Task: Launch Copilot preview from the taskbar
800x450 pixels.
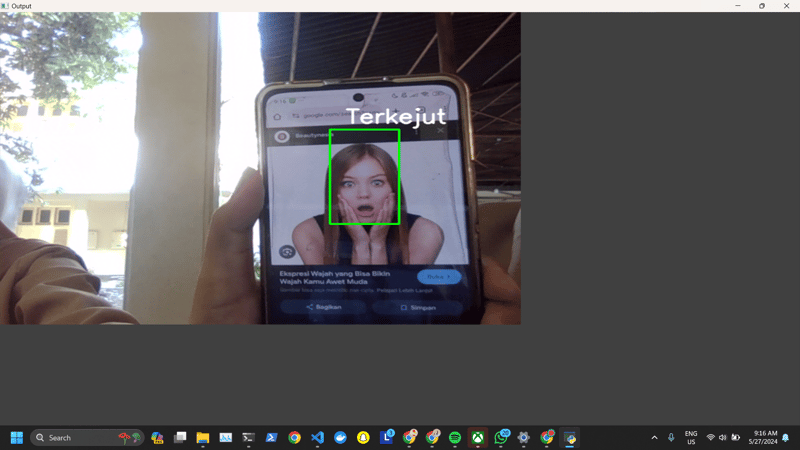Action: [x=157, y=438]
